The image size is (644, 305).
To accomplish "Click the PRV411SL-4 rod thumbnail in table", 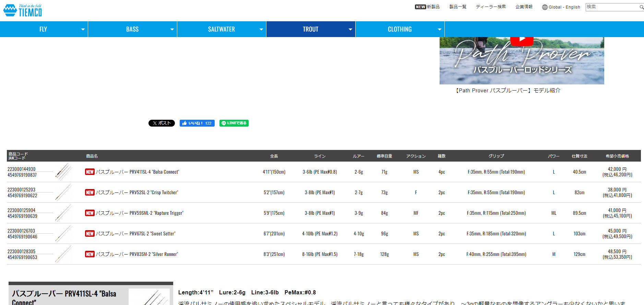I will (x=64, y=172).
